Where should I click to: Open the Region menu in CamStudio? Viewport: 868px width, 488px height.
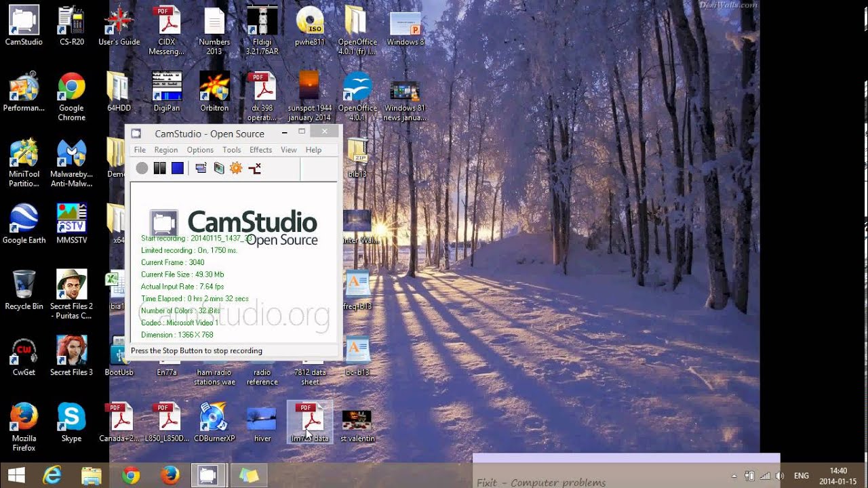[166, 150]
